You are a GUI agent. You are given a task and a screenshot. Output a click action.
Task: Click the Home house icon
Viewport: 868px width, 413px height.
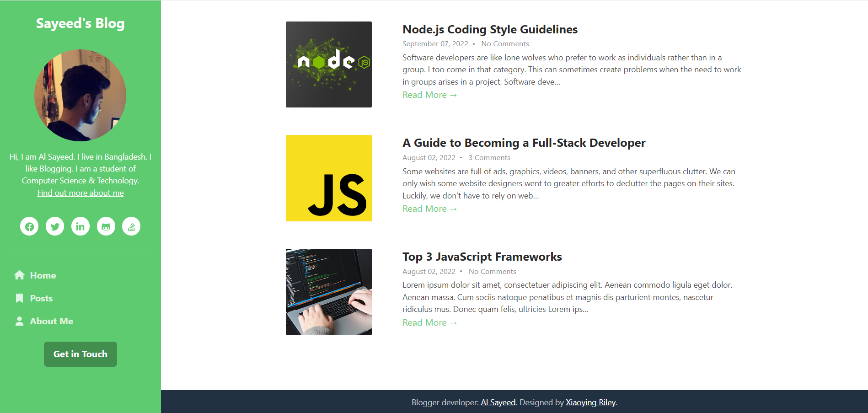click(x=19, y=275)
